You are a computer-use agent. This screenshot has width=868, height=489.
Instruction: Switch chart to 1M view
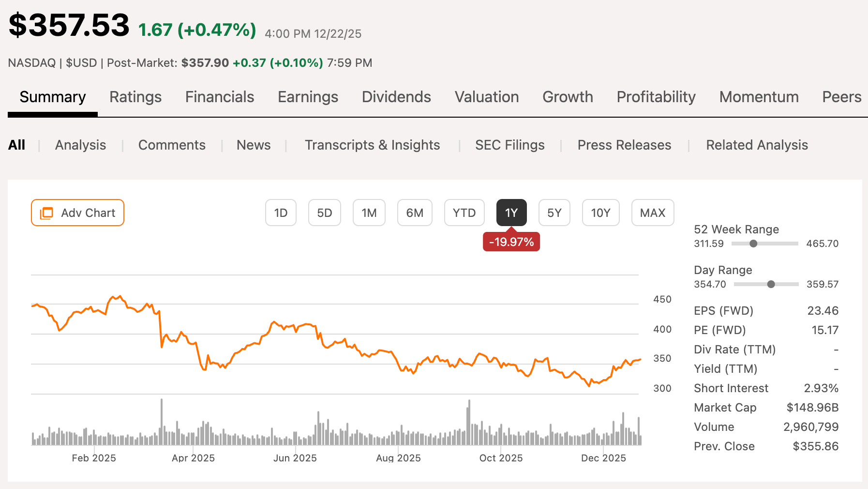(x=369, y=213)
